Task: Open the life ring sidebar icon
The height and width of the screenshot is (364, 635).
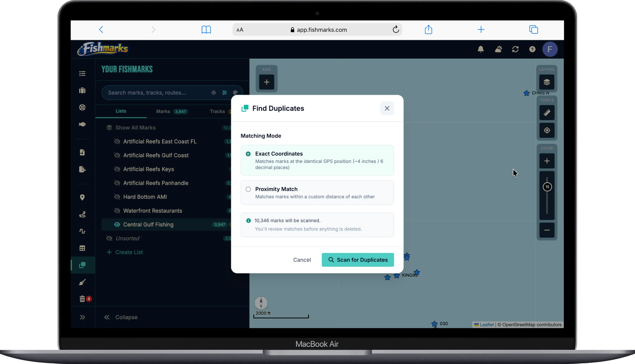Action: coord(82,107)
